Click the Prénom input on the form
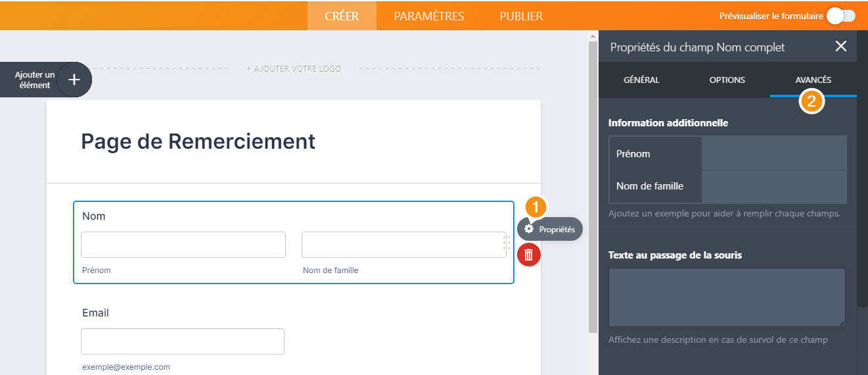868x375 pixels. pos(183,244)
